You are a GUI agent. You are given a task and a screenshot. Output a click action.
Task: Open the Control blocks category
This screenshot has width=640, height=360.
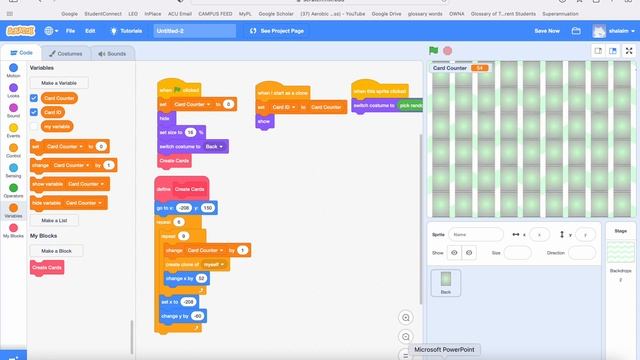[x=13, y=150]
